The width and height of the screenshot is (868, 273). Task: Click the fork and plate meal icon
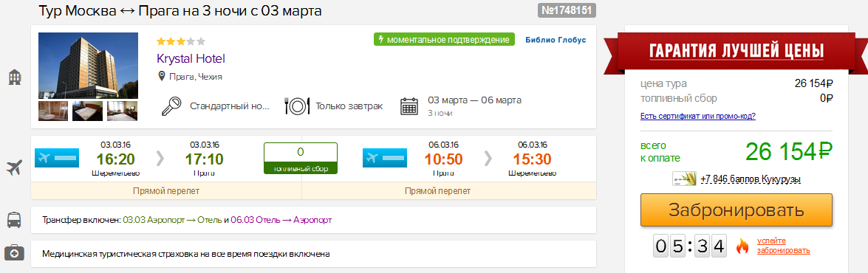point(297,106)
